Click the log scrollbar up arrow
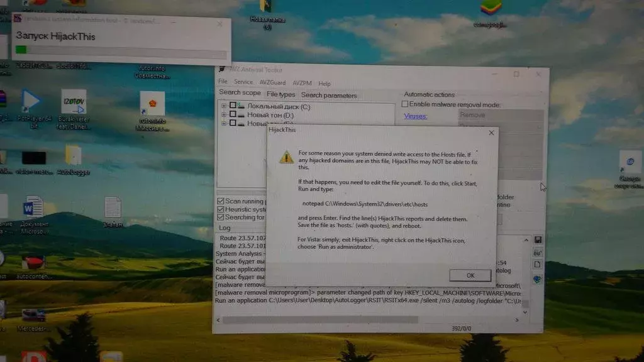 click(526, 241)
